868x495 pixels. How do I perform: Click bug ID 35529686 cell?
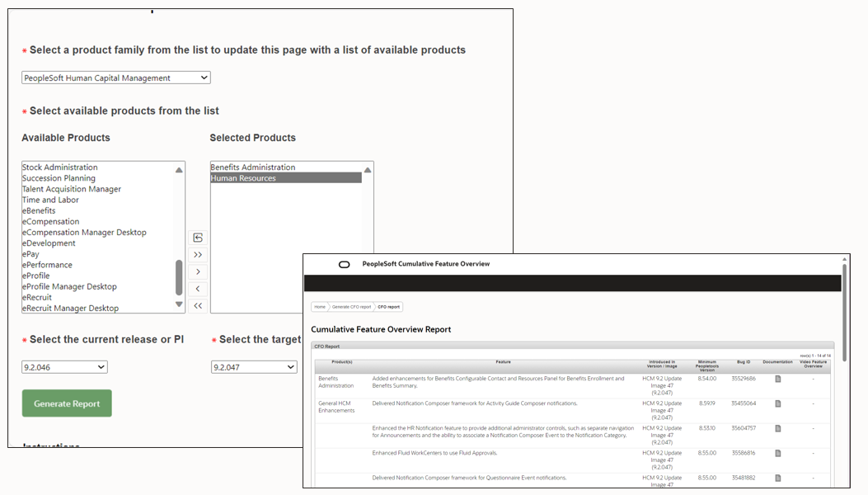[744, 379]
